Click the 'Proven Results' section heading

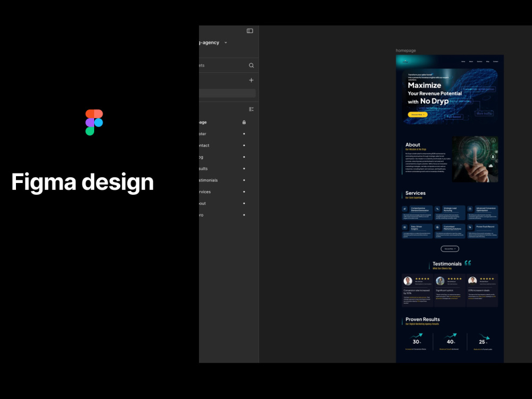point(422,319)
